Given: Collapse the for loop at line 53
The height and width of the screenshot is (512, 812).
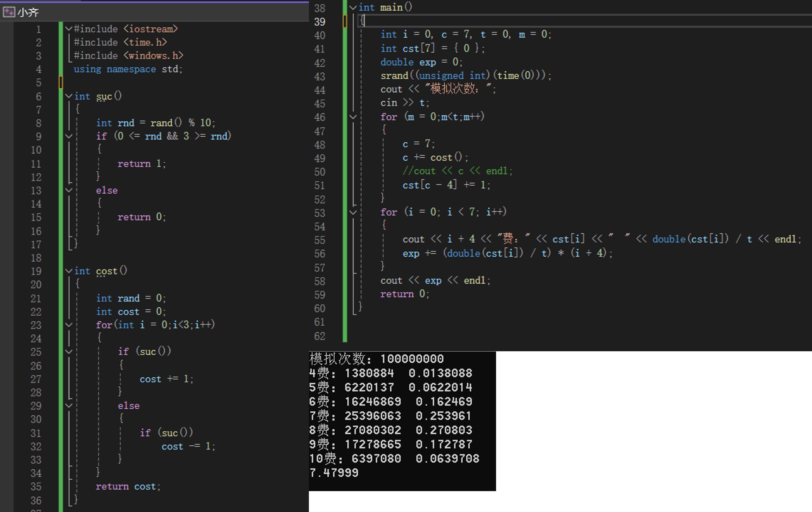Looking at the screenshot, I should (x=353, y=212).
